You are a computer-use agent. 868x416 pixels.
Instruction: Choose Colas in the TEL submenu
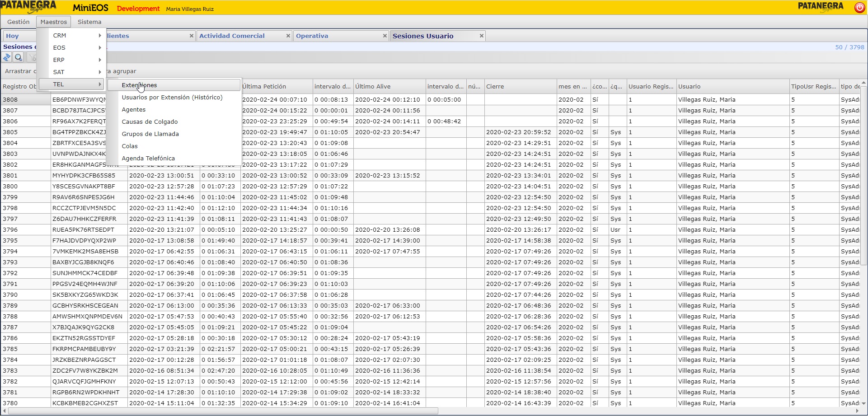tap(174, 146)
